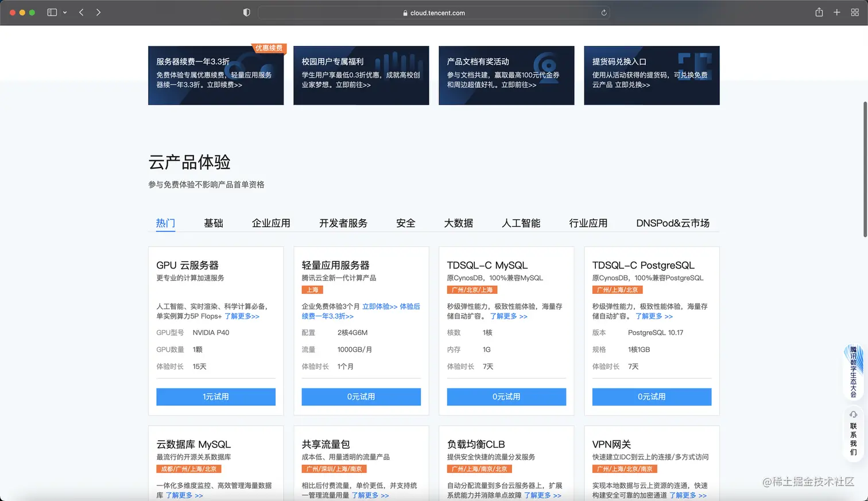Open 了解更多 link in GPU 云服务器 card

(242, 316)
